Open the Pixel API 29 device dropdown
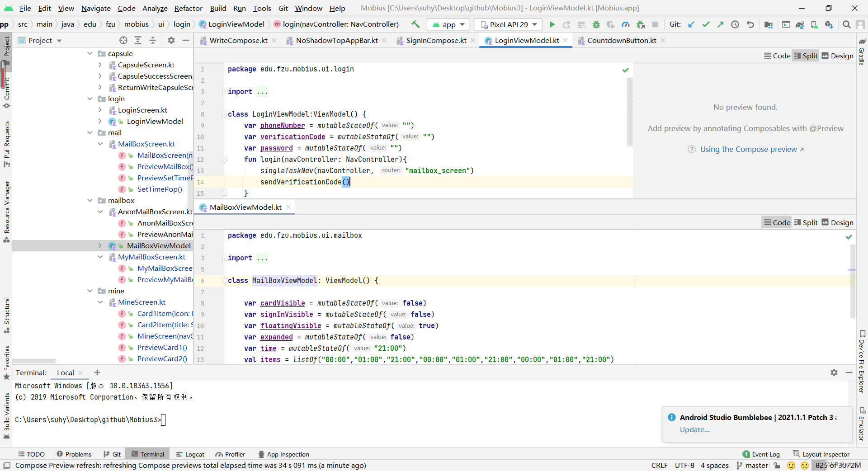868x471 pixels. pyautogui.click(x=508, y=24)
